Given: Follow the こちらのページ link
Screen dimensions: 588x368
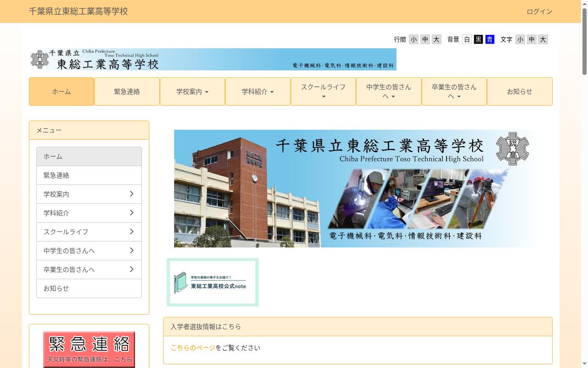Looking at the screenshot, I should tap(193, 348).
